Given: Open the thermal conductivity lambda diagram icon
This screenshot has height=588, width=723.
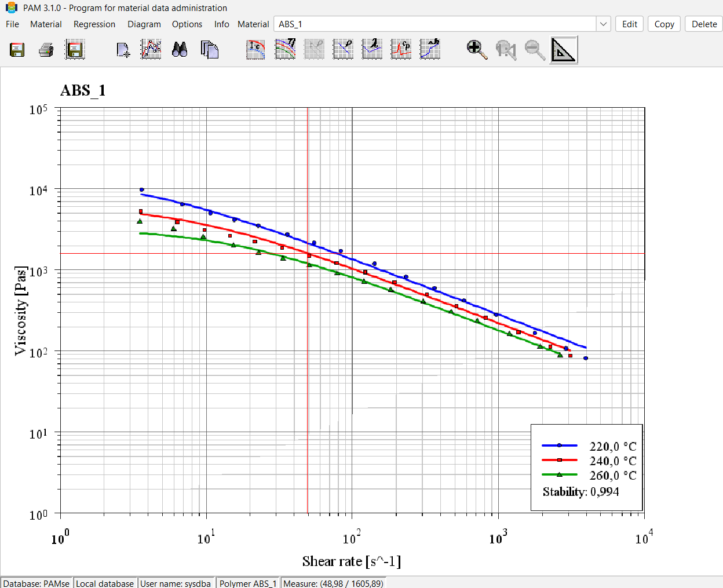Looking at the screenshot, I should coord(372,49).
